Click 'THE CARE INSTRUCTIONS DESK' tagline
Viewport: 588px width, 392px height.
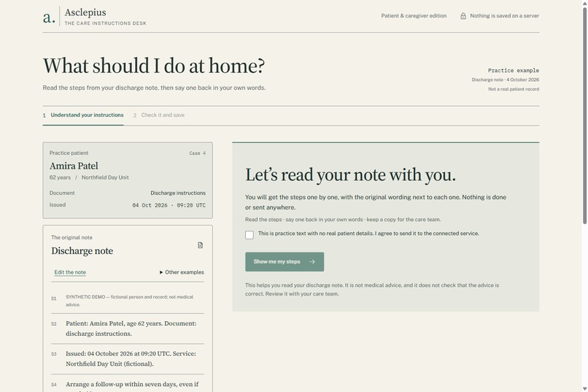[105, 23]
